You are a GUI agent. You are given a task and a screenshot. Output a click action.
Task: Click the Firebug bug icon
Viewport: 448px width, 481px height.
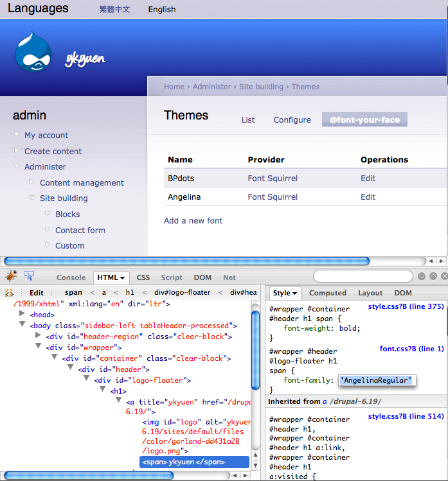(x=10, y=276)
